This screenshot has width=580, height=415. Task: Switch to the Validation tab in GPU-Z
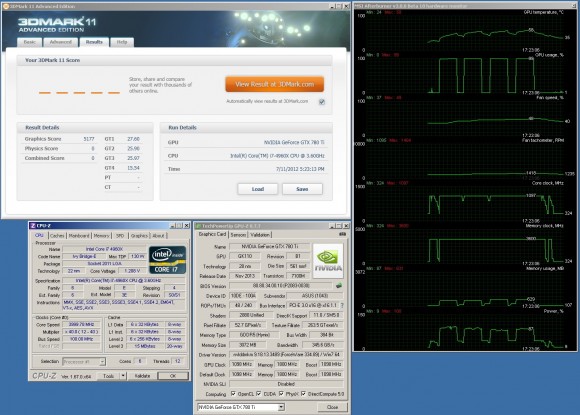(x=260, y=235)
